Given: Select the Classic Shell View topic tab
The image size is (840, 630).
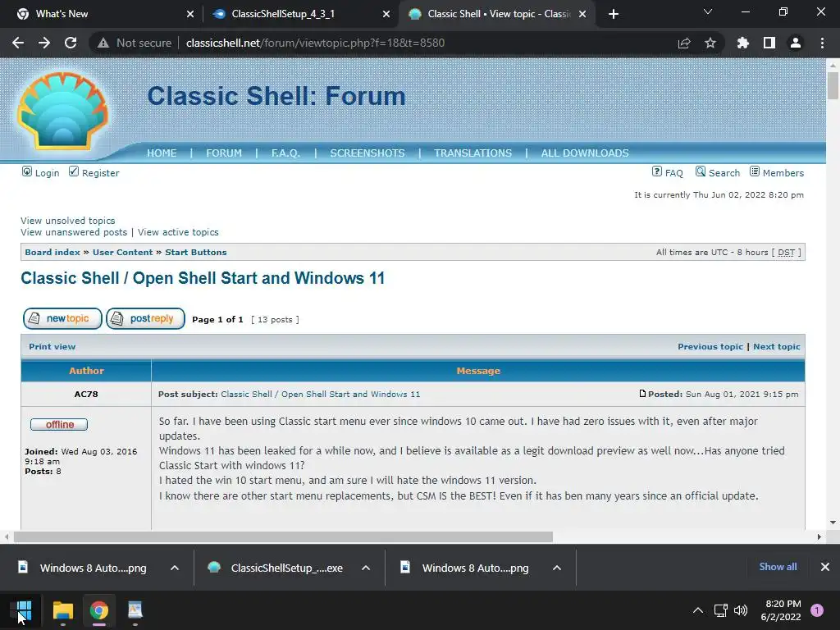Looking at the screenshot, I should point(499,14).
